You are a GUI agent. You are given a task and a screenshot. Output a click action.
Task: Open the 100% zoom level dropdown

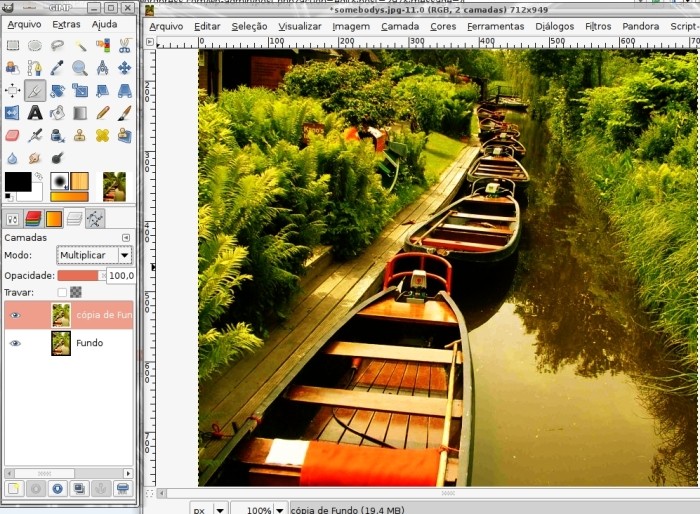260,509
